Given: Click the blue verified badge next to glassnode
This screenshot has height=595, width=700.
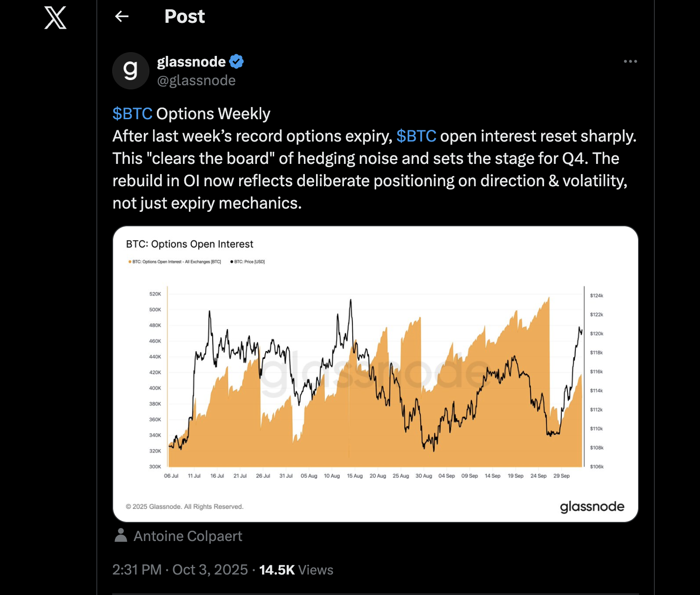Looking at the screenshot, I should 236,61.
